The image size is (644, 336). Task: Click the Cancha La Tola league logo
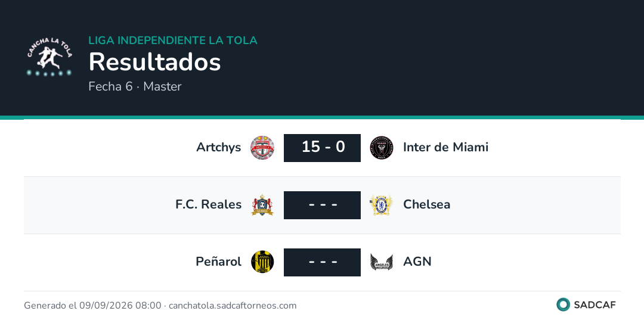pos(49,57)
